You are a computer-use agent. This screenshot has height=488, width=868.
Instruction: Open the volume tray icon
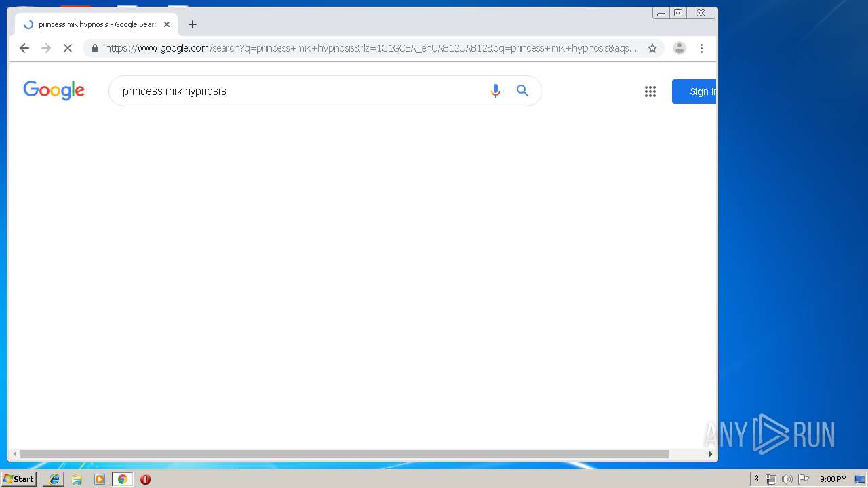(787, 479)
